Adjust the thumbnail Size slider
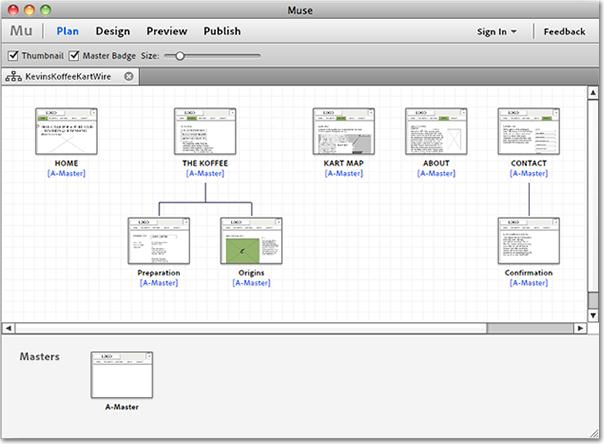Viewport: 604px width, 444px height. pos(180,56)
